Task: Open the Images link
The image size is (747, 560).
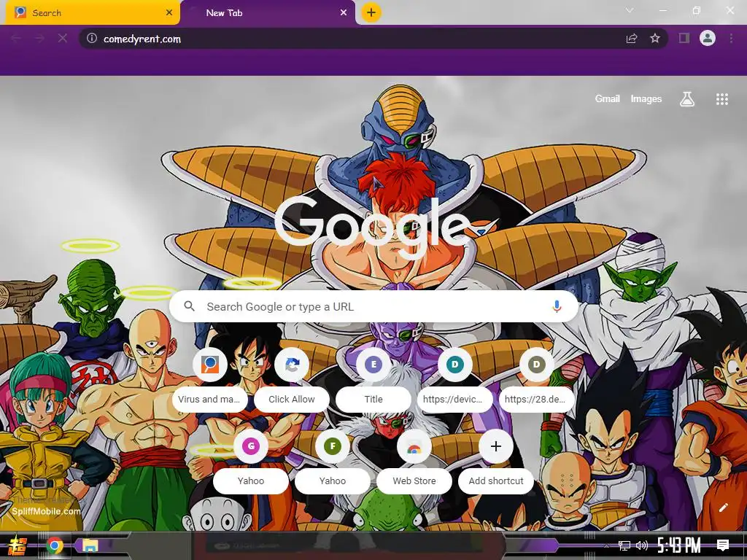Action: [x=646, y=98]
